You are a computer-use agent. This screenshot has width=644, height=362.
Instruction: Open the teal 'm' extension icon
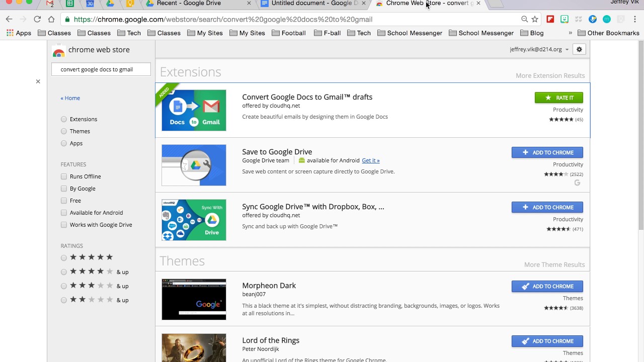(x=607, y=19)
